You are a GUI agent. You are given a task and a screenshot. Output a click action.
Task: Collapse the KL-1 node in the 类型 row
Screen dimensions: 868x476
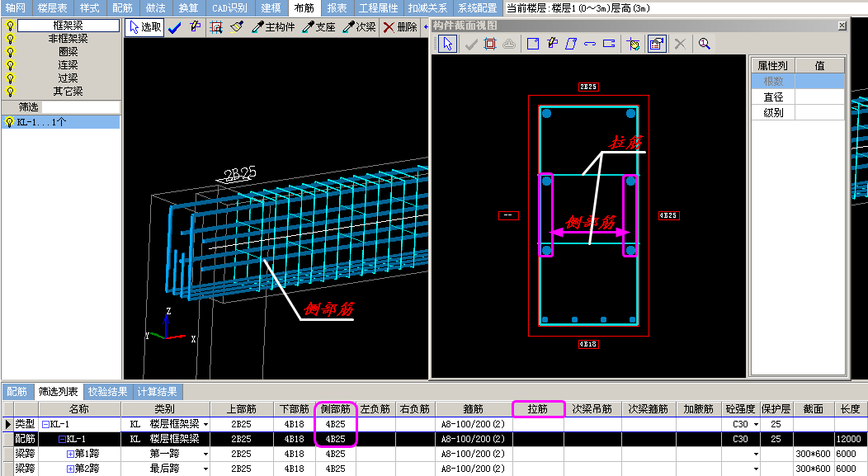coord(46,425)
